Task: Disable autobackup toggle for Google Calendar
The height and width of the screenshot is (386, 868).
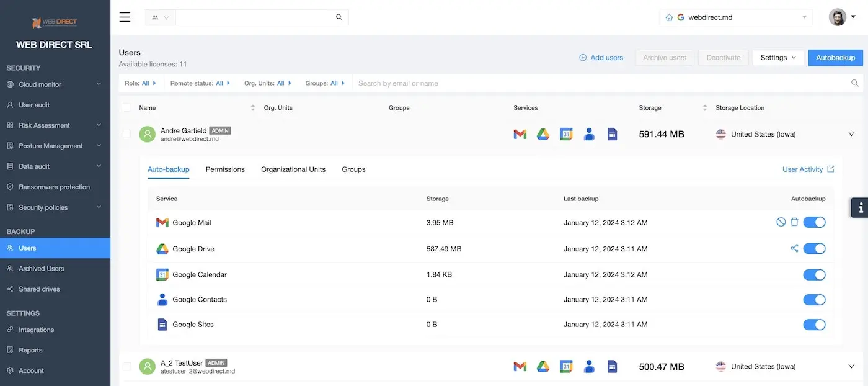Action: pos(813,275)
